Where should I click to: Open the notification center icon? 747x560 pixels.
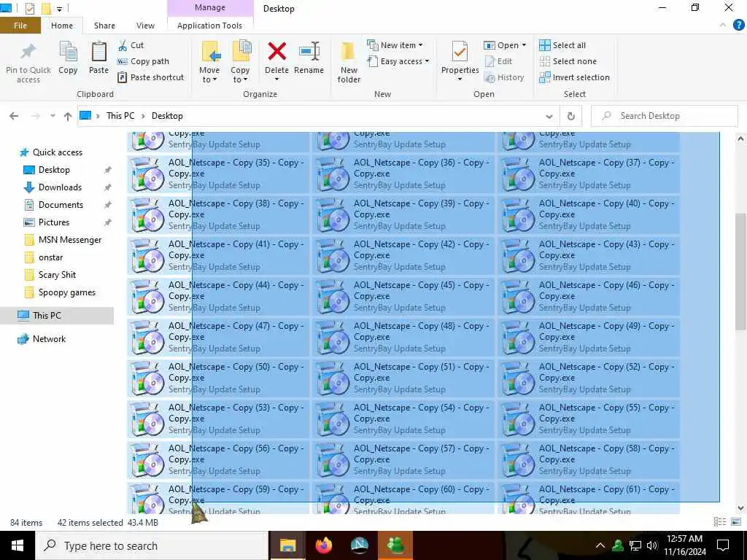coord(723,545)
